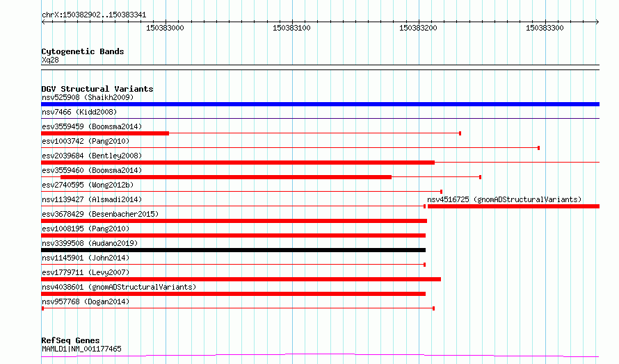
Task: Open variant nsv3399508 (Audano2019) label
Action: pyautogui.click(x=90, y=243)
